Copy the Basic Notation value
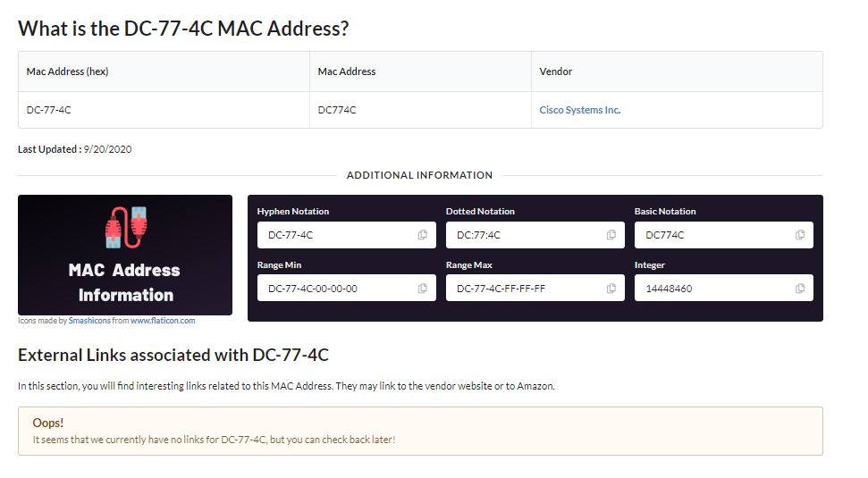Screen dimensions: 868x478 (799, 235)
